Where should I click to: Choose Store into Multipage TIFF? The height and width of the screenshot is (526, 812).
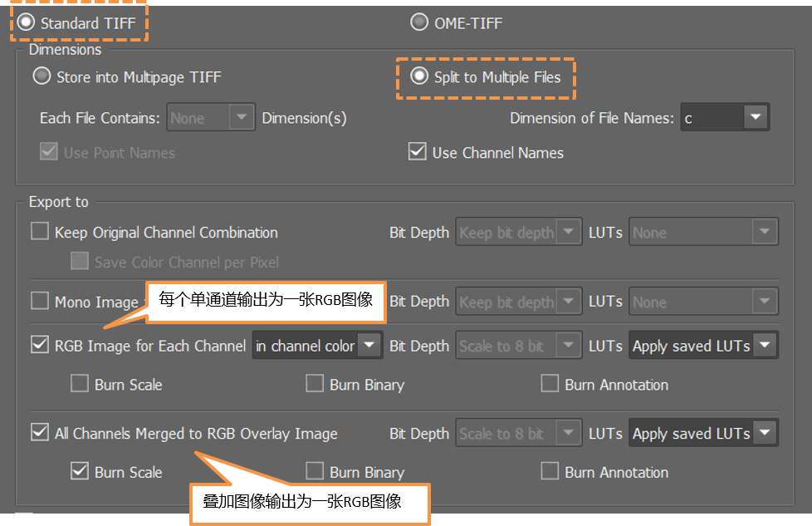click(x=42, y=76)
